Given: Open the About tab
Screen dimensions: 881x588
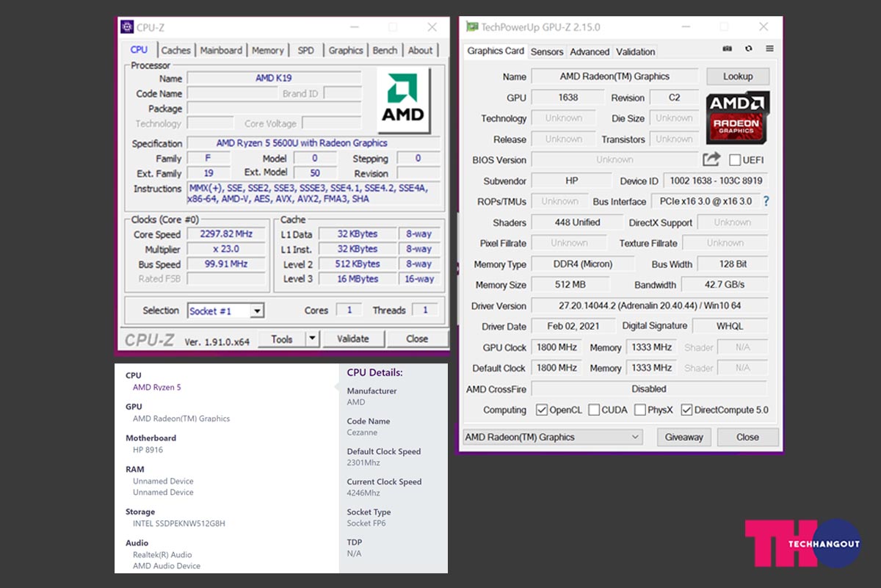Looking at the screenshot, I should tap(421, 51).
